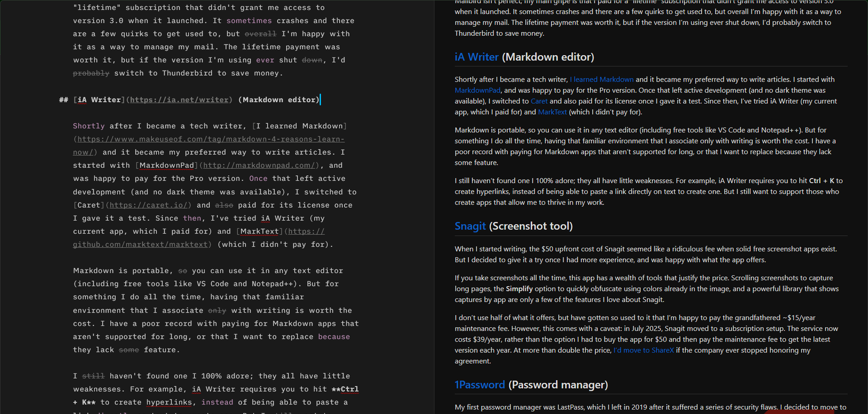Viewport: 868px width, 414px height.
Task: Click the struck-through word "probably" in the editor
Action: coord(91,73)
